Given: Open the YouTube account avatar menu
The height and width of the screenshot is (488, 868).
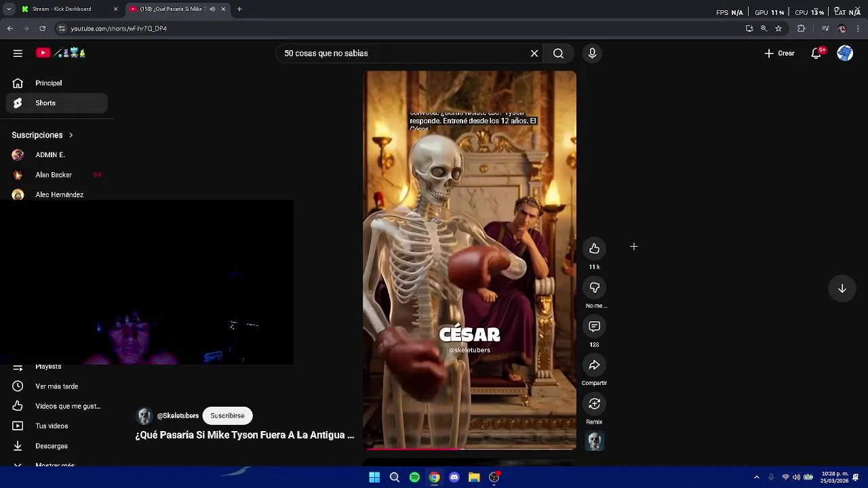Looking at the screenshot, I should [x=845, y=53].
